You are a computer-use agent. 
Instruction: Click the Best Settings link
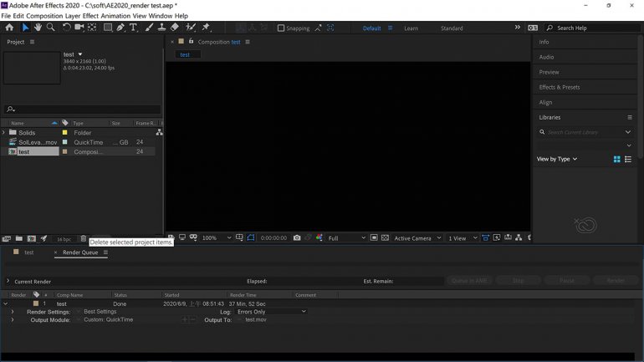[x=100, y=312]
